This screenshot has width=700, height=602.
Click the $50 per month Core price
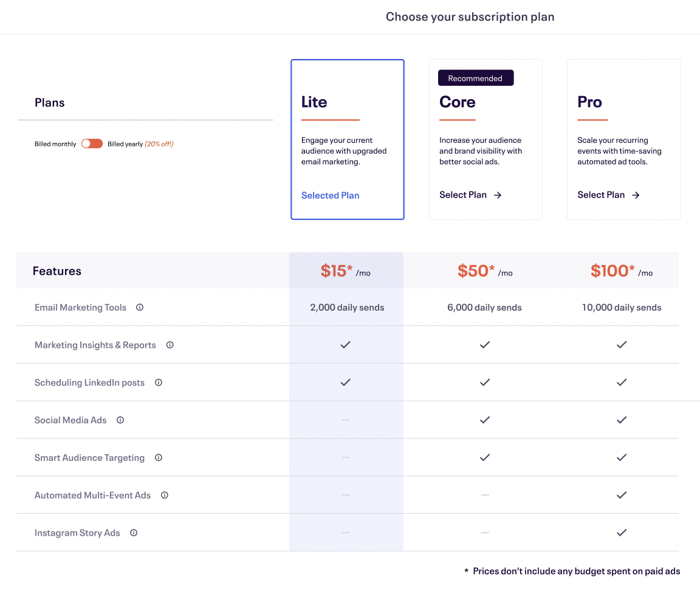(485, 271)
